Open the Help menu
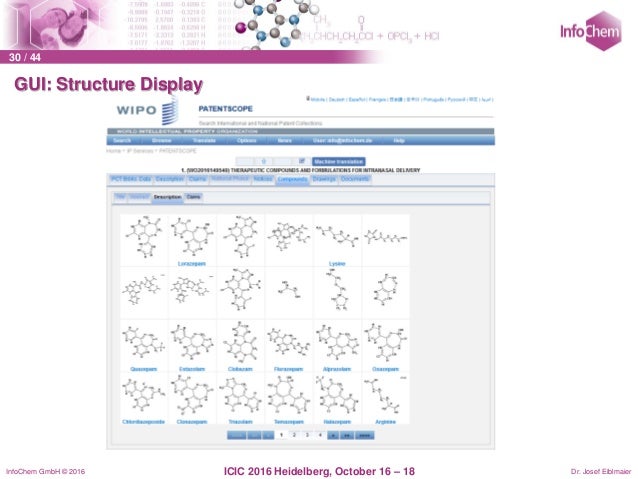 [x=399, y=140]
